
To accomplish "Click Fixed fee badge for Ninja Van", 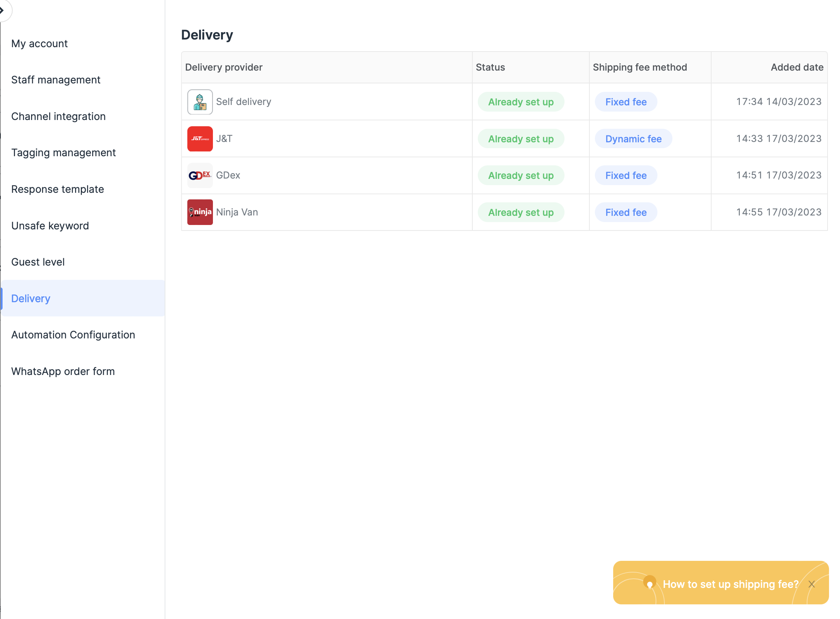I will coord(626,213).
